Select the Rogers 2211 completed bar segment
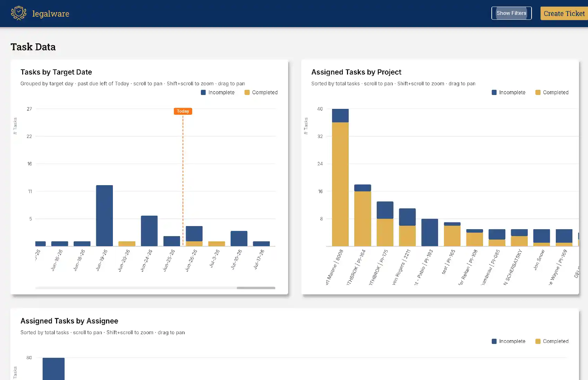This screenshot has height=380, width=588. 407,236
